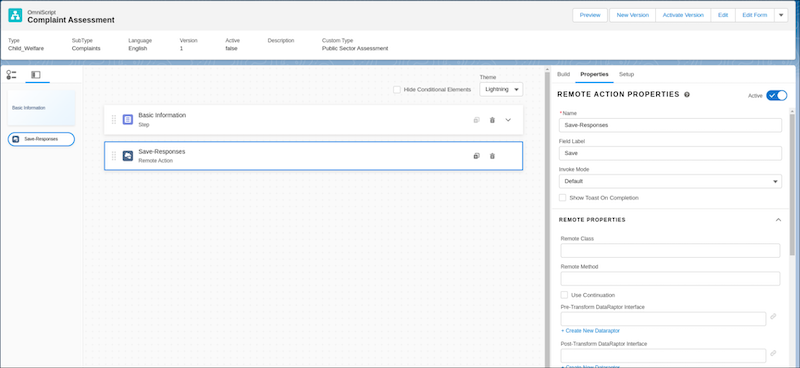Click the English language value
Screen dimensions: 800x368
tap(138, 48)
